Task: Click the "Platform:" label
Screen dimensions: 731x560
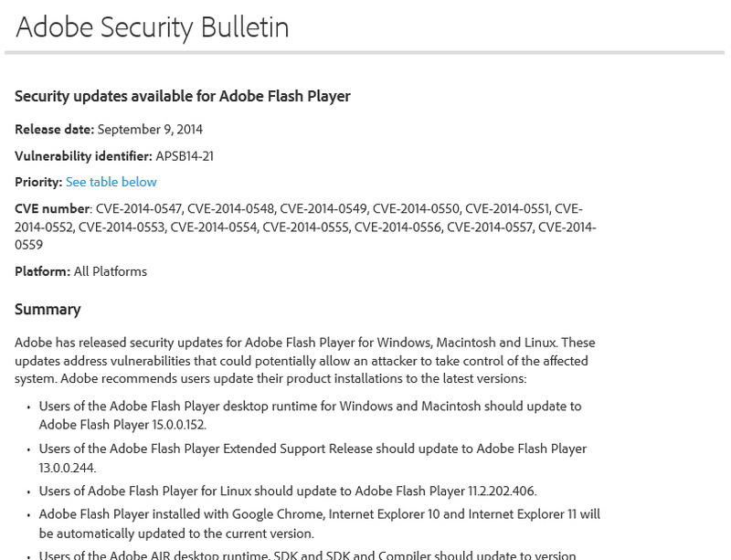Action: [x=42, y=271]
